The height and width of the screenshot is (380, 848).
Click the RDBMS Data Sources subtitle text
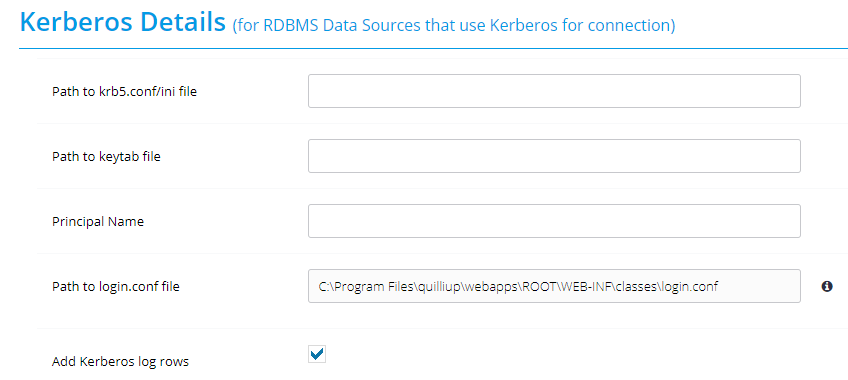pyautogui.click(x=454, y=25)
